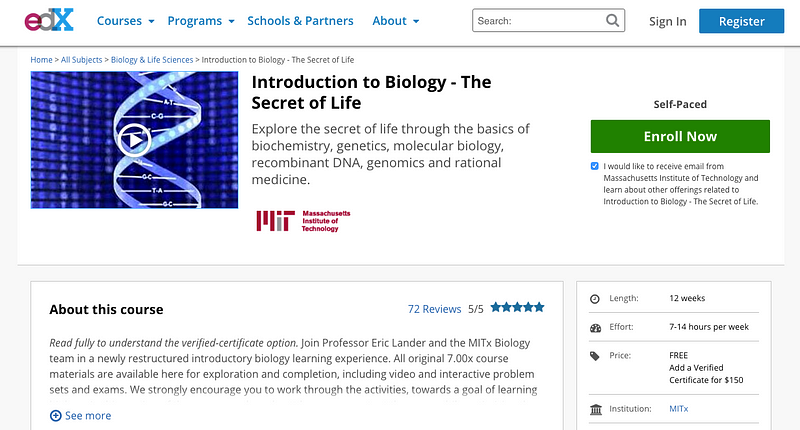The image size is (800, 430).
Task: Go to Schools & Partners
Action: point(300,21)
